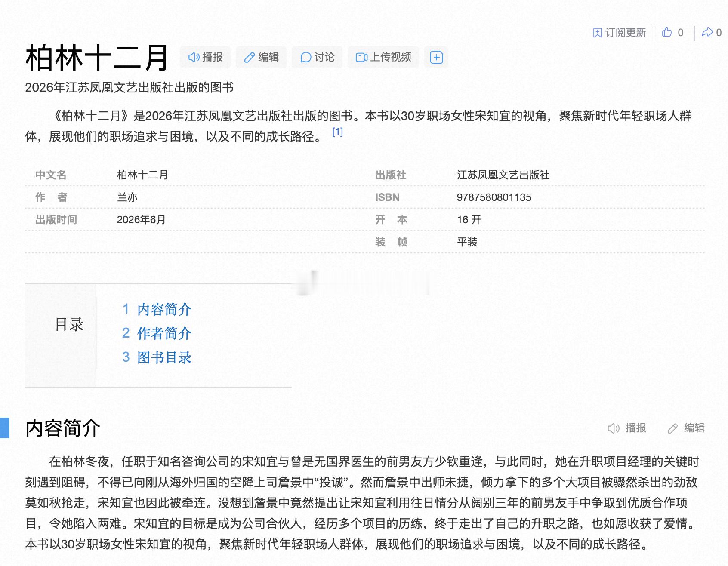728x566 pixels.
Task: Click the 出版社 field label
Action: (x=391, y=175)
